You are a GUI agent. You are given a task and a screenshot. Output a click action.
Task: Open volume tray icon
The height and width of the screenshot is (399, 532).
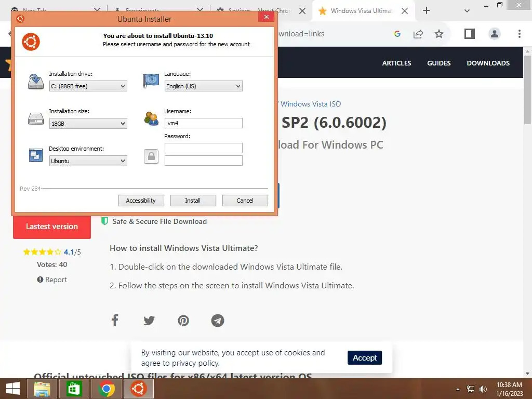(x=483, y=389)
